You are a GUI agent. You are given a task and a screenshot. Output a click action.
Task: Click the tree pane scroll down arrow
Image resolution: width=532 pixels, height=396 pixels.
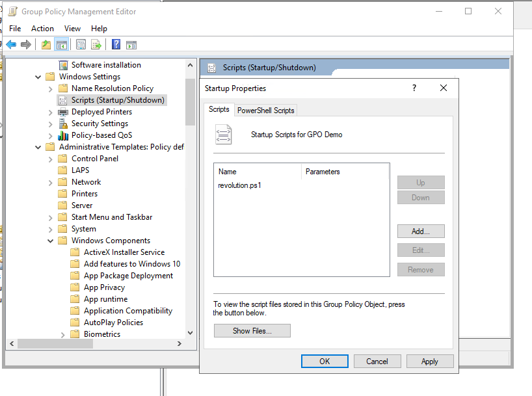190,332
